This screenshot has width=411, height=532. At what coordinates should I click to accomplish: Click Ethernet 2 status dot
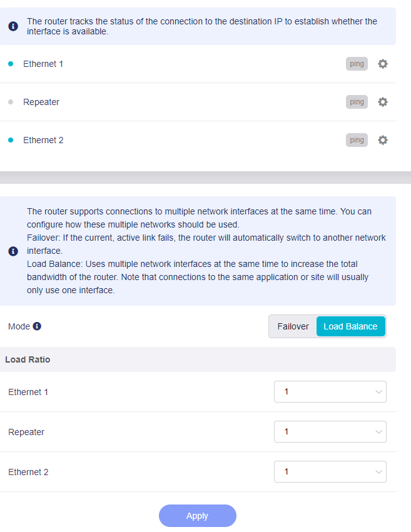[11, 140]
